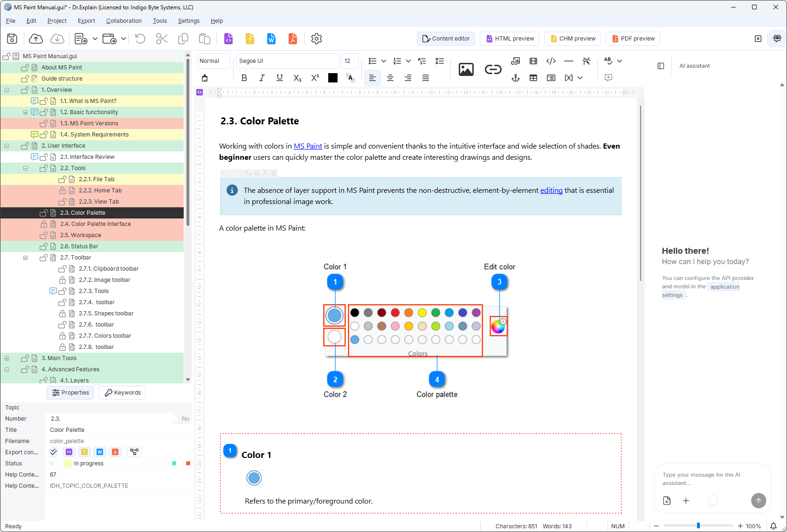Screen dimensions: 787x532
Task: Click the insert page break icon
Action: (x=587, y=61)
